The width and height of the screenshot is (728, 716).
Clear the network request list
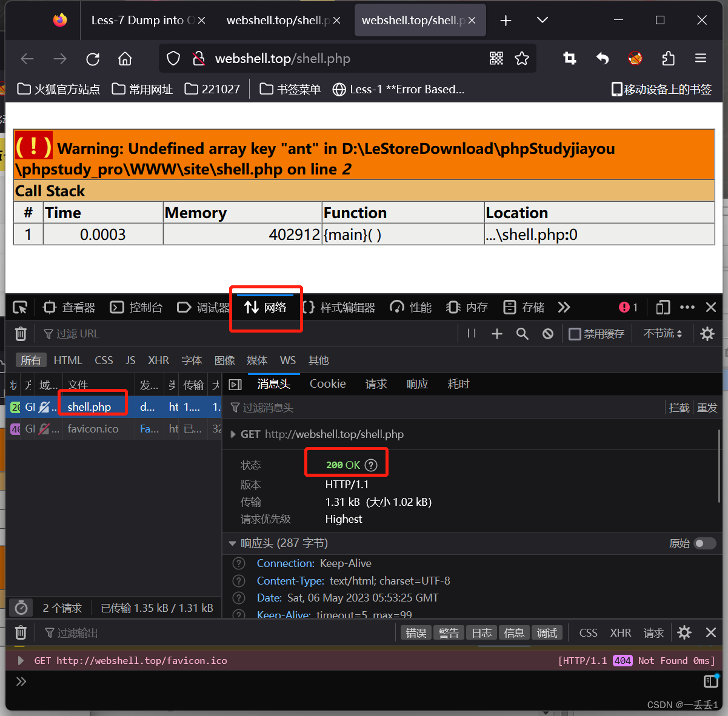point(20,333)
